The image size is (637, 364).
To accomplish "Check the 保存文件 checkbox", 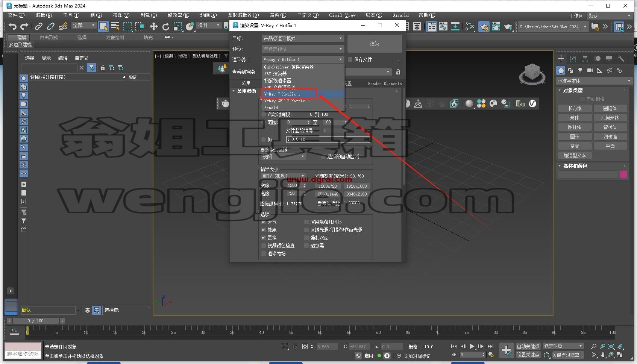I will (x=350, y=59).
